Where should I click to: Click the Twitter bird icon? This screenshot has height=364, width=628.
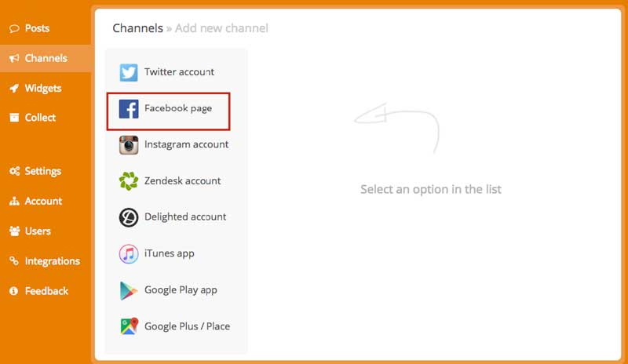(x=129, y=72)
